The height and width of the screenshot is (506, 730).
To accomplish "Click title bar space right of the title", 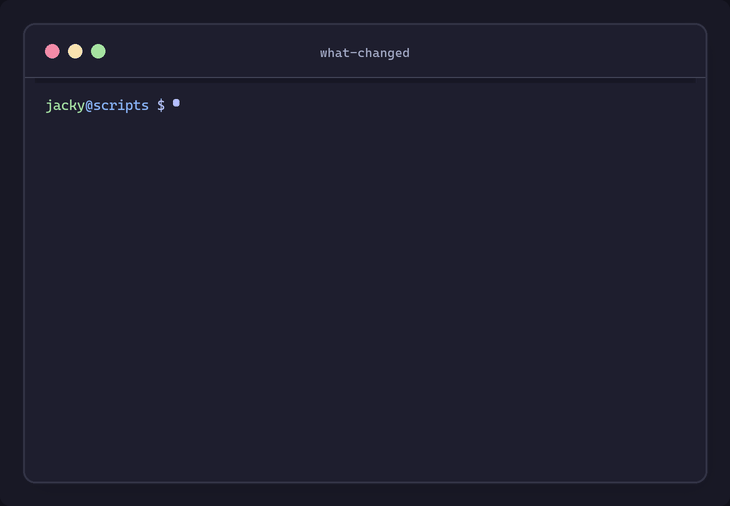I will pyautogui.click(x=550, y=52).
